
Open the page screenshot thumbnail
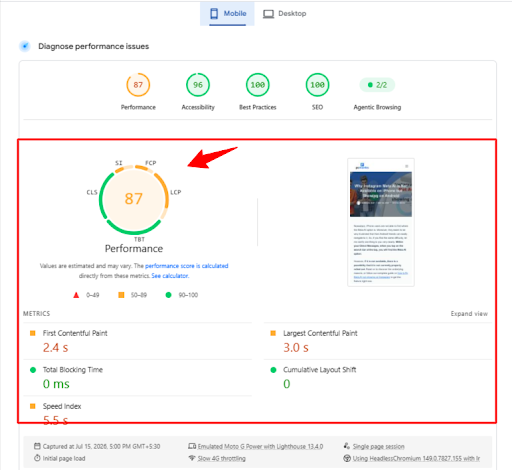(381, 222)
